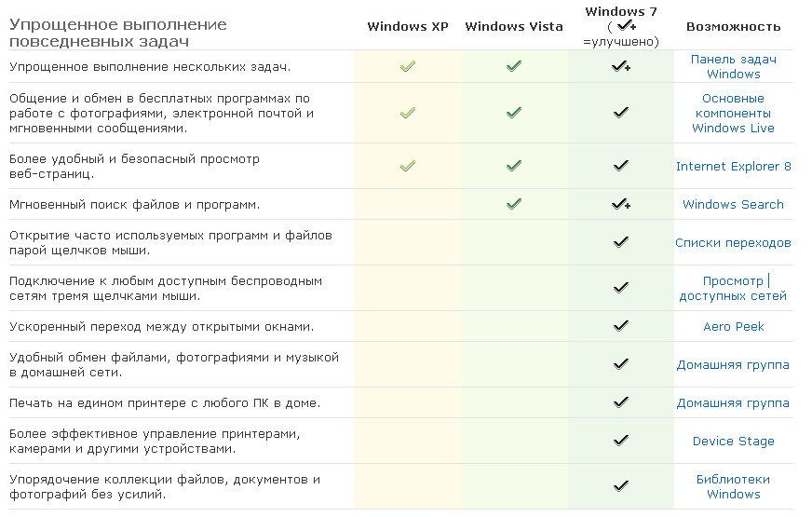Open Домашняя группа link in printer sharing row
The height and width of the screenshot is (517, 812).
point(734,402)
